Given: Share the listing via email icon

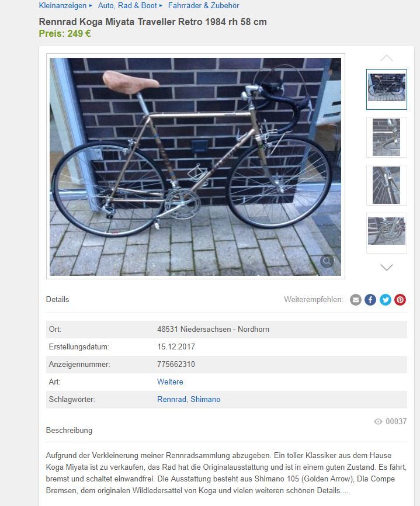Looking at the screenshot, I should click(x=356, y=300).
